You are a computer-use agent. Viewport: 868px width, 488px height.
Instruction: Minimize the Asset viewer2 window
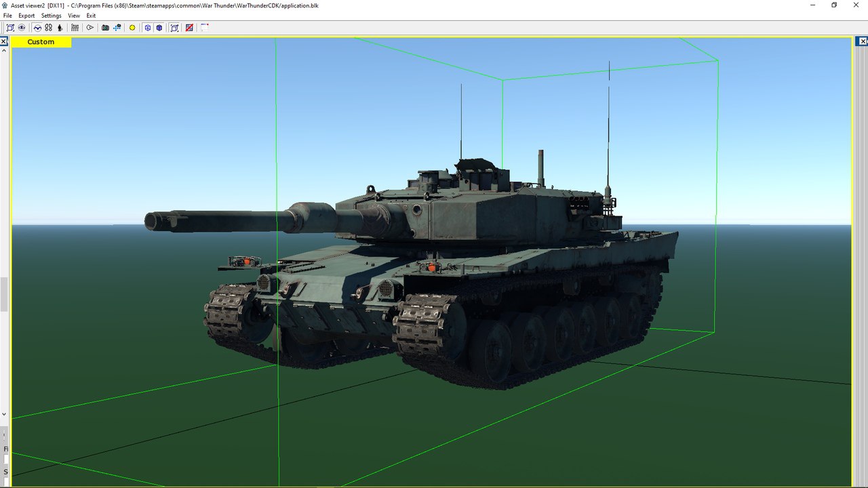pyautogui.click(x=813, y=5)
